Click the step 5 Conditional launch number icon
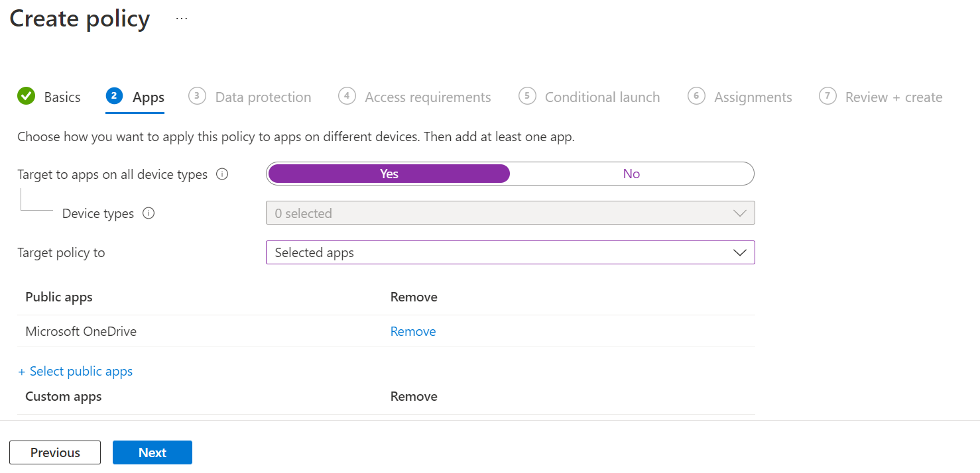The width and height of the screenshot is (980, 473). point(526,96)
